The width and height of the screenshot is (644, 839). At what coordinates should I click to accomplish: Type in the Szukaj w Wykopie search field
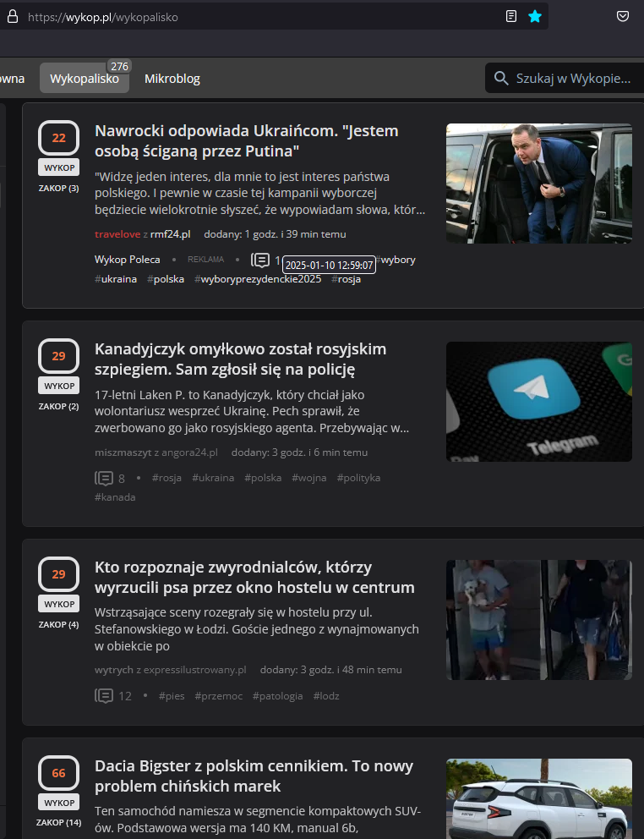point(573,79)
